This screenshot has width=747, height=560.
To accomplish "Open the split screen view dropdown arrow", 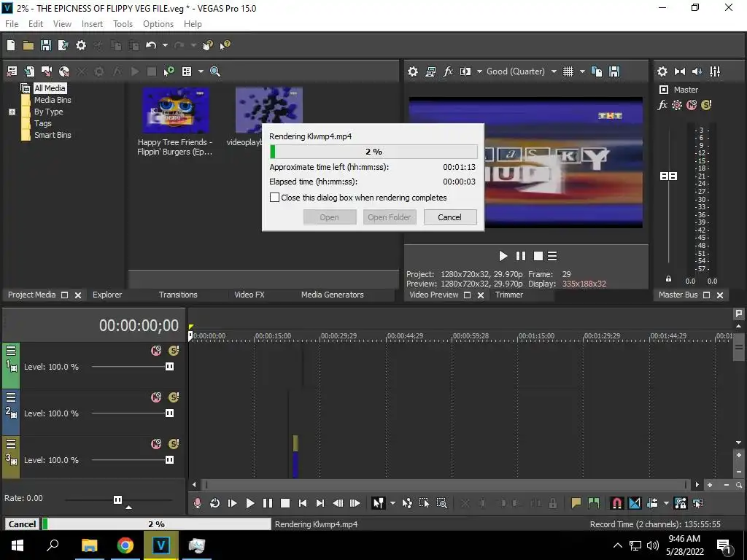I will tap(479, 71).
